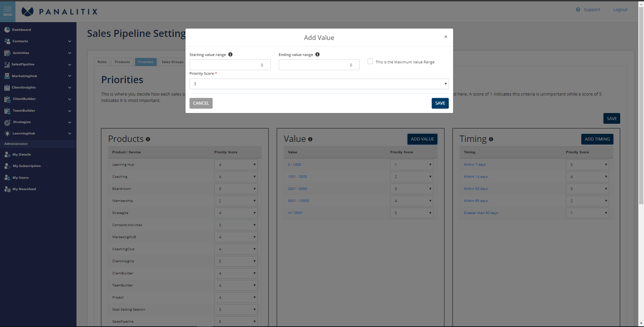Open the Support link
Screen dimensions: 644x327
592,10
